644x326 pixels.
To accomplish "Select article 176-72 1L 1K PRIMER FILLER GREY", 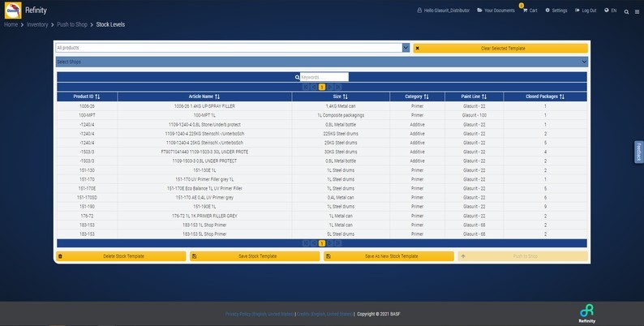I will (x=204, y=216).
